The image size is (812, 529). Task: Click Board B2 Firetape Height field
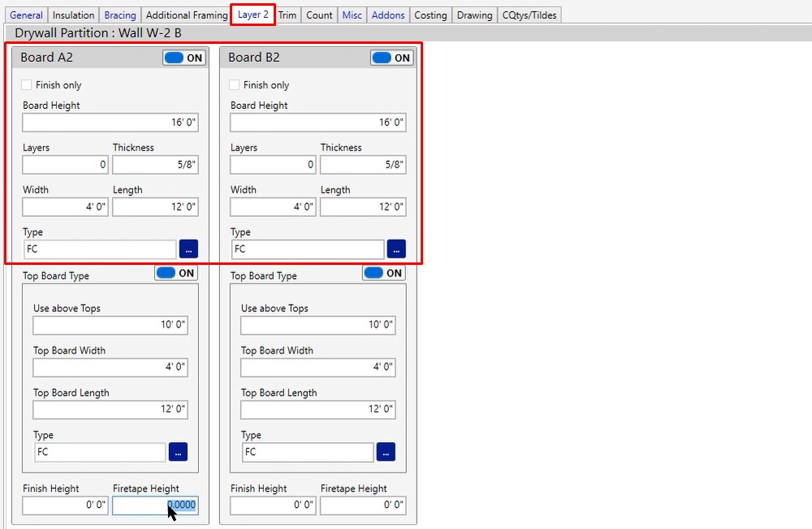363,505
